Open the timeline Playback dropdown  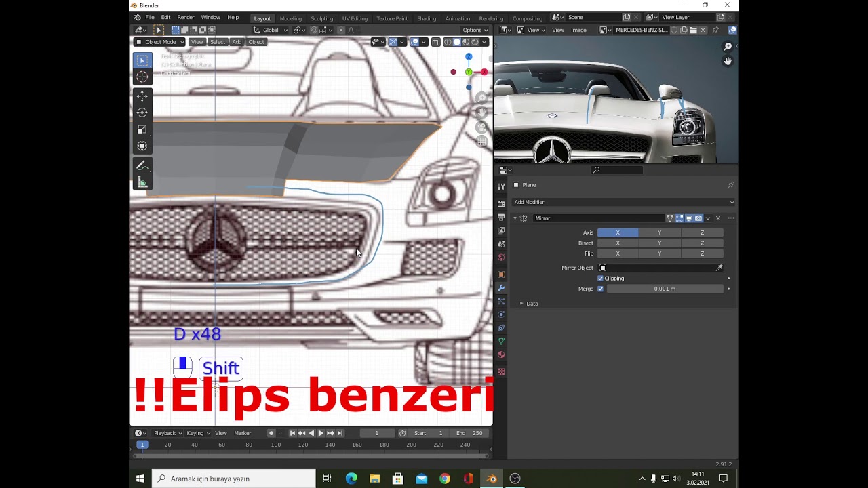tap(167, 433)
